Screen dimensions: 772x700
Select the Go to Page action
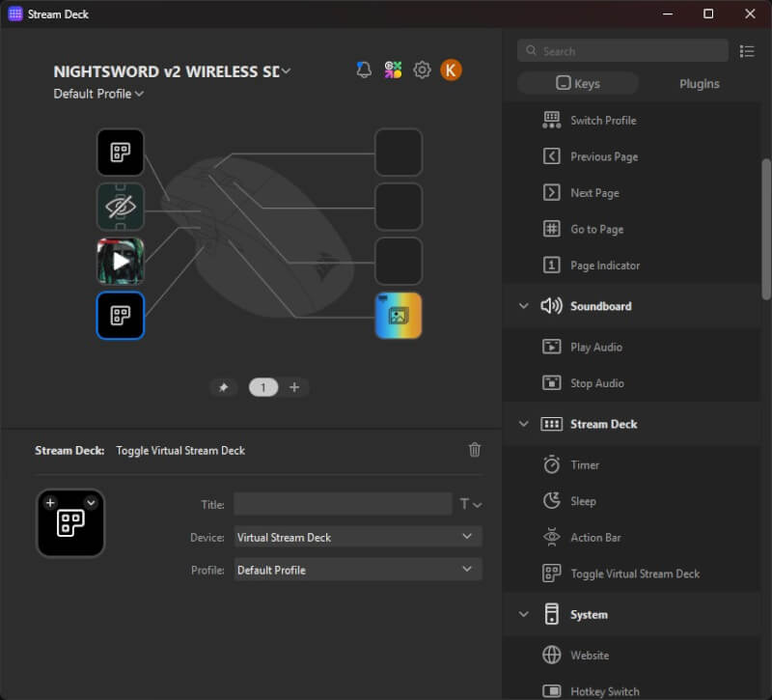click(x=631, y=229)
